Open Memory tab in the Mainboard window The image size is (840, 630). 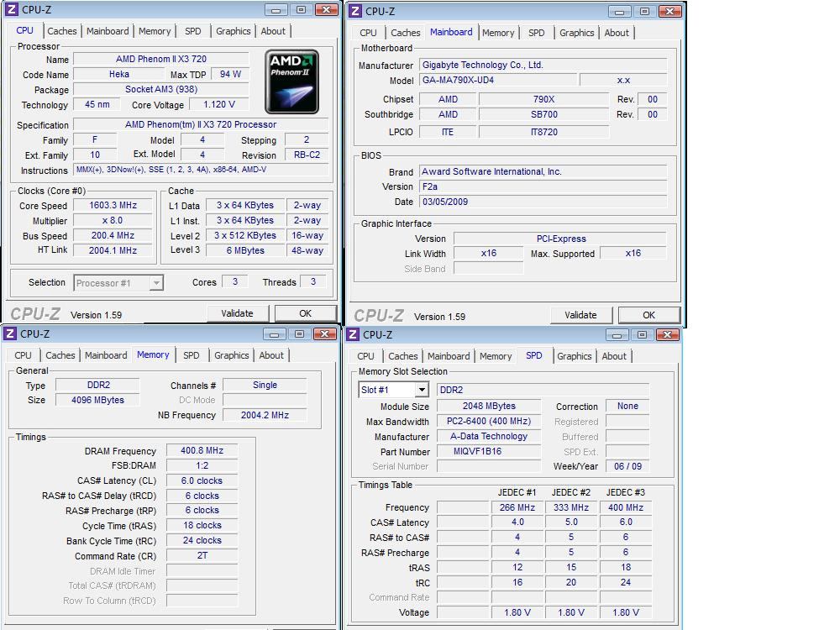tap(497, 33)
